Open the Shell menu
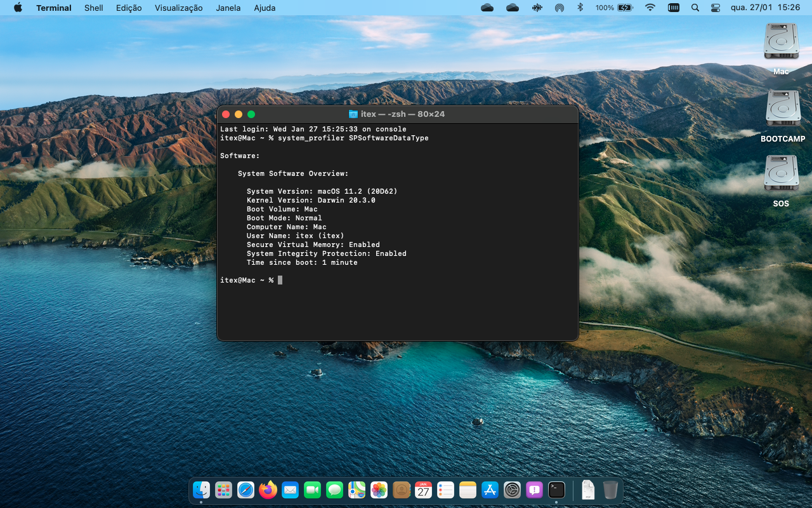Screen dimensions: 812x508 click(x=94, y=8)
